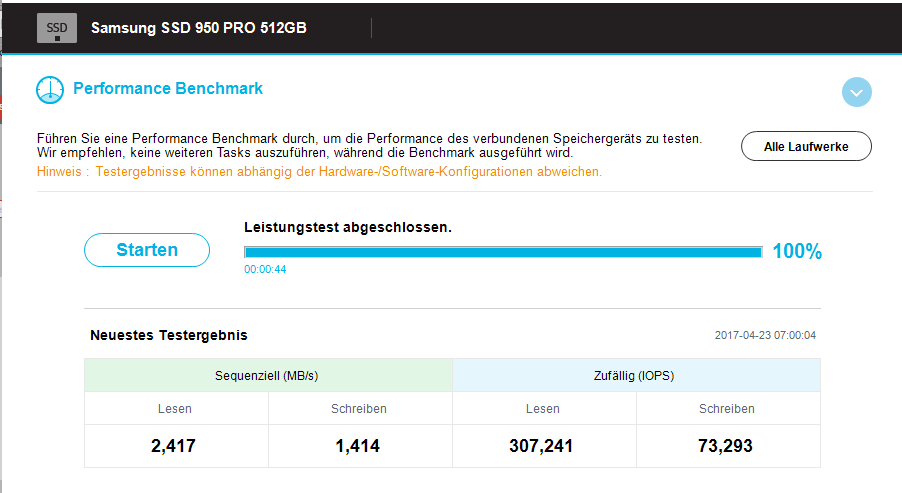Select the random read value 307,241

[x=541, y=446]
